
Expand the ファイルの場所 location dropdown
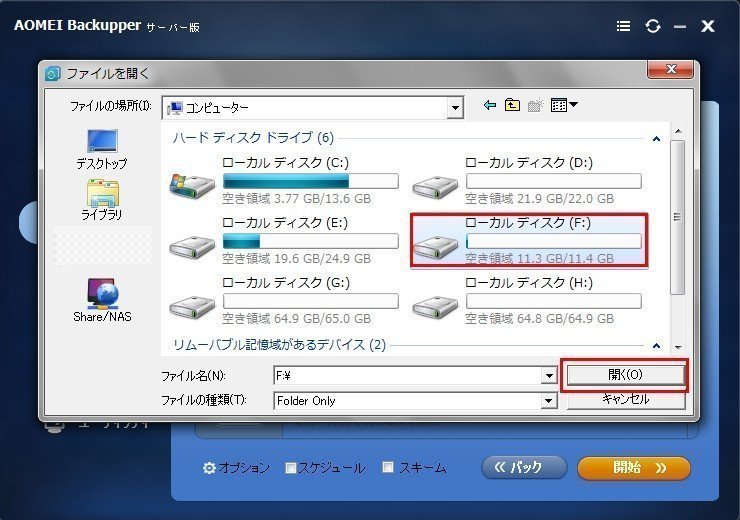pos(454,108)
